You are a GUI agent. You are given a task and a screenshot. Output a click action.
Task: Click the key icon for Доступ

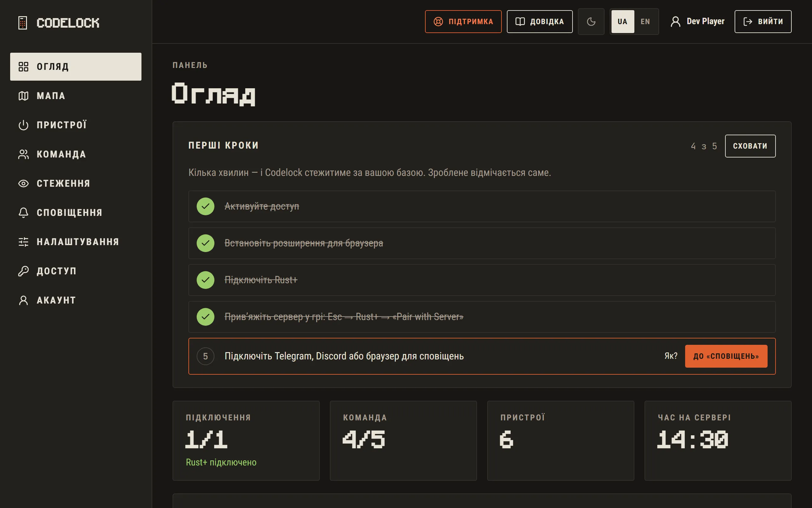click(x=23, y=271)
